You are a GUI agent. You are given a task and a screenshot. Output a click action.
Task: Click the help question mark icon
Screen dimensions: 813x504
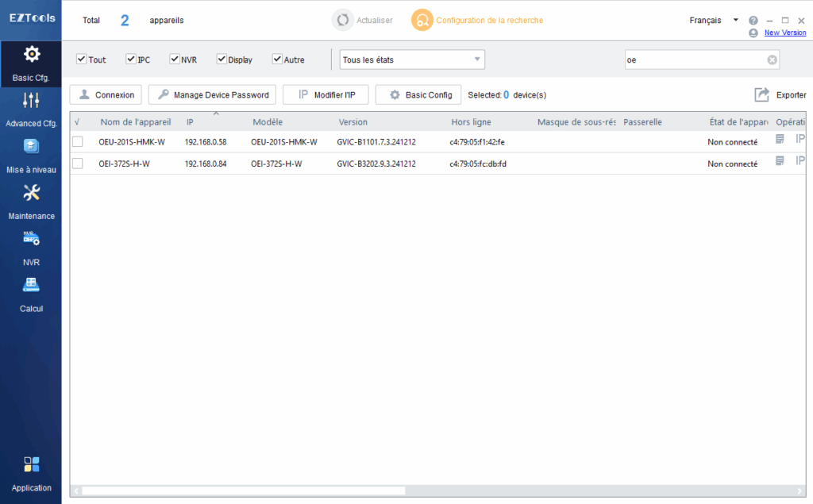coord(753,20)
